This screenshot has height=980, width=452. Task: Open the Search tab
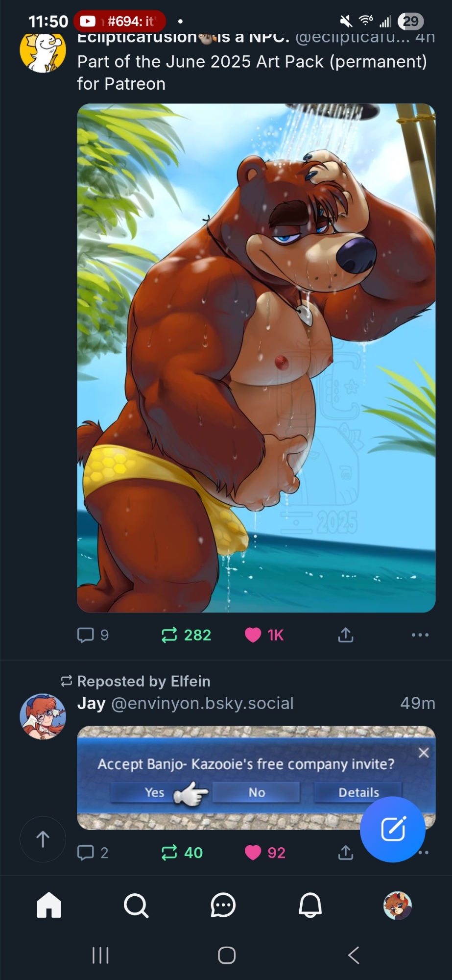(x=136, y=905)
